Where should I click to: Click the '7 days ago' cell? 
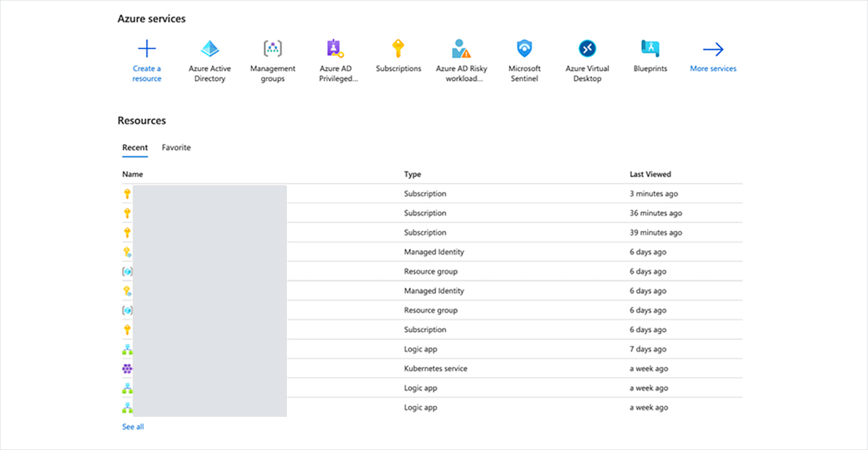click(x=648, y=349)
